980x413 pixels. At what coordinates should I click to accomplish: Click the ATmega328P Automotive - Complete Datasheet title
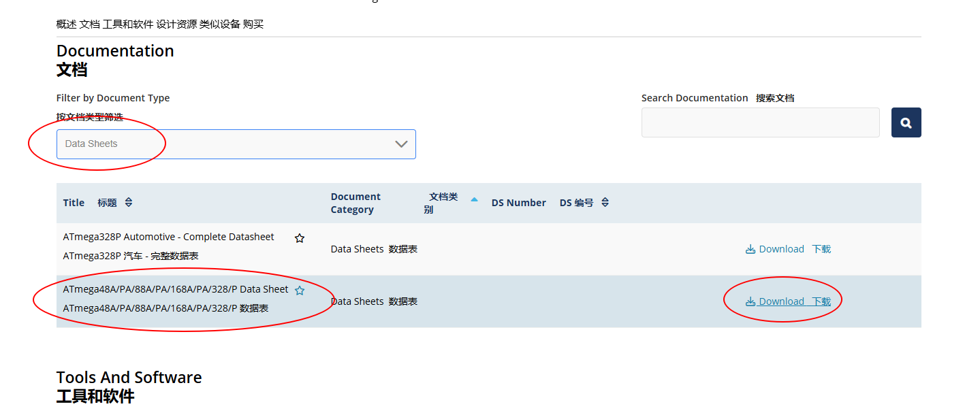(x=169, y=237)
